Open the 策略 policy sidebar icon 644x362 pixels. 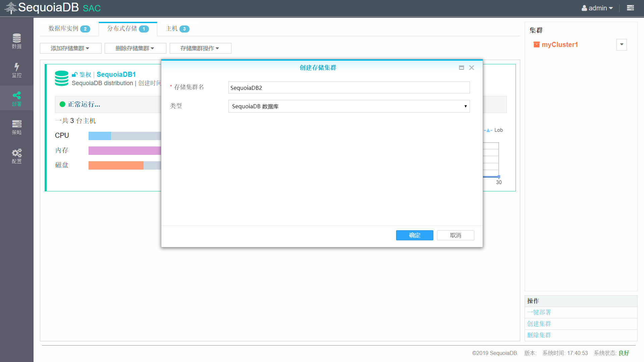pos(16,127)
